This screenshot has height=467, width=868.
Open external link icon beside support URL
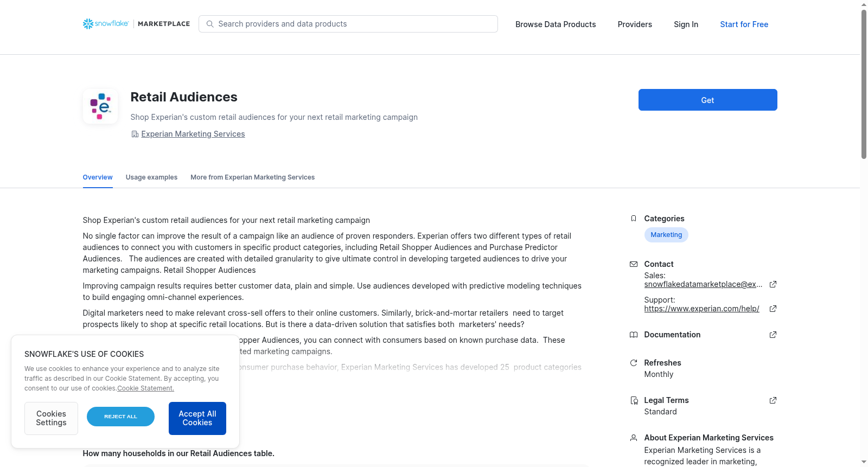[773, 309]
